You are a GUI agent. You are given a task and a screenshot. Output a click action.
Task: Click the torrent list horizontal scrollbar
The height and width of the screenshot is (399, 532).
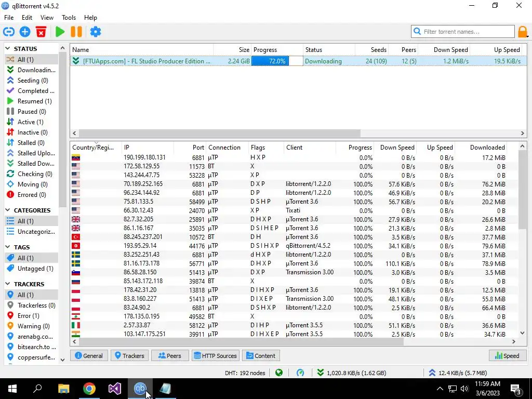tap(220, 134)
